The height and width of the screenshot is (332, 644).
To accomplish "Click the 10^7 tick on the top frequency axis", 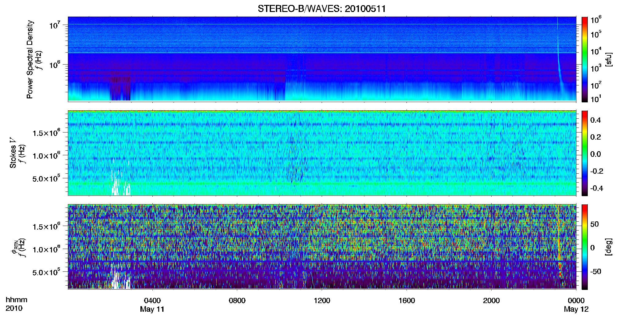I will [x=56, y=25].
